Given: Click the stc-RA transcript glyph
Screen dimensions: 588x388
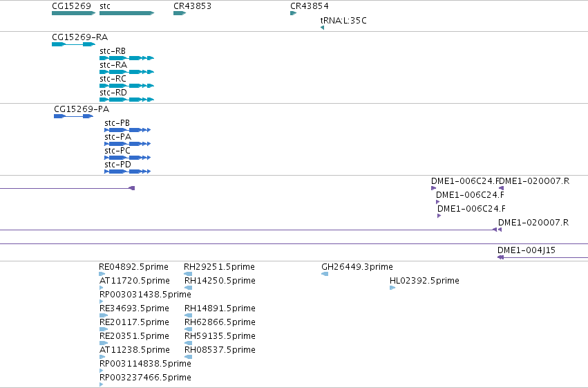Looking at the screenshot, I should tap(126, 72).
